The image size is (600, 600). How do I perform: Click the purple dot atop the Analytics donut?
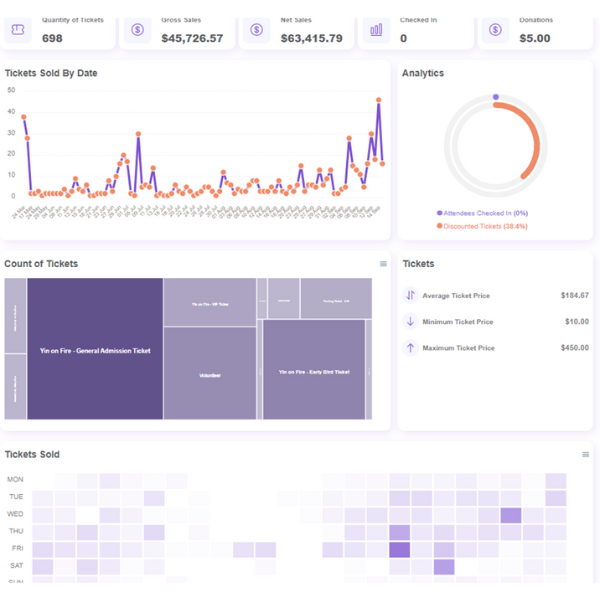tap(496, 97)
